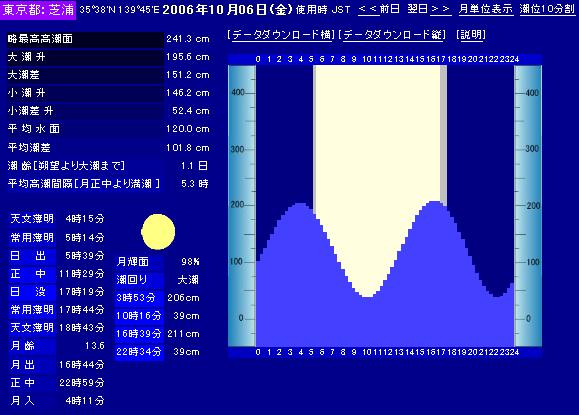Open horizontal data download link データダウンロード横
Viewport: 579px width, 415px height.
point(281,35)
